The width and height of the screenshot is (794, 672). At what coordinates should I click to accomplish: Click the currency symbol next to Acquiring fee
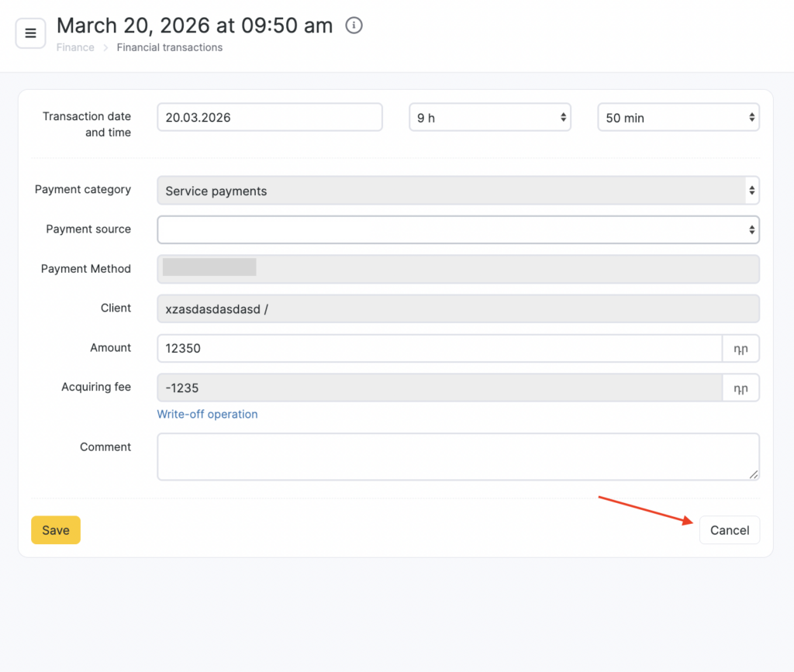pos(740,388)
